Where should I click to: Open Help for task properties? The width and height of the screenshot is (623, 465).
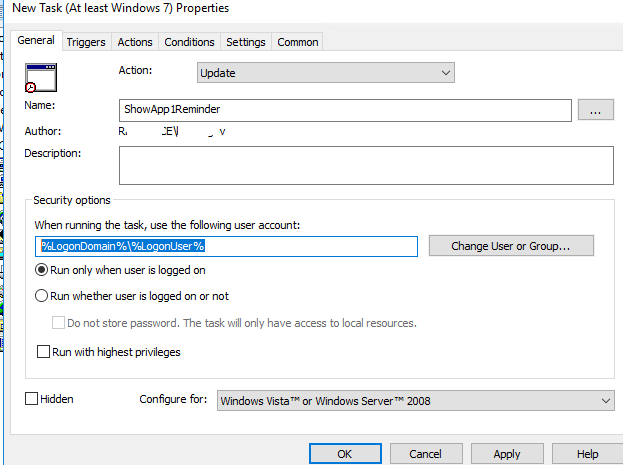(587, 454)
